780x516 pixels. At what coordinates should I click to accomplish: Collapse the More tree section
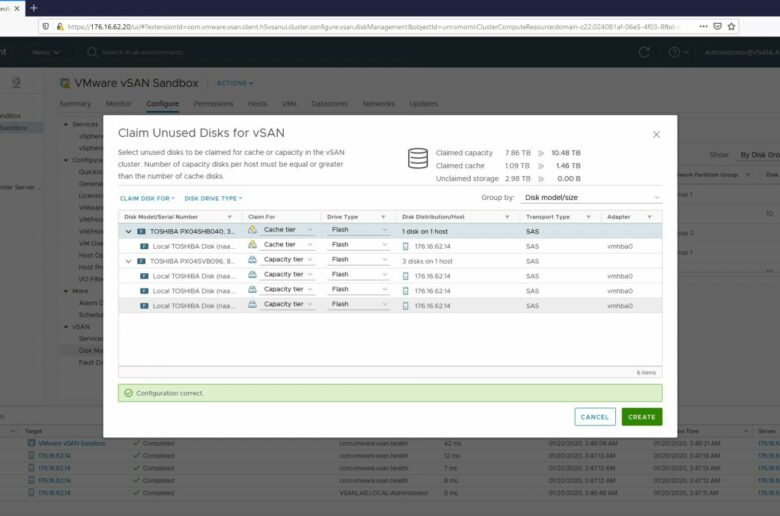[x=66, y=291]
